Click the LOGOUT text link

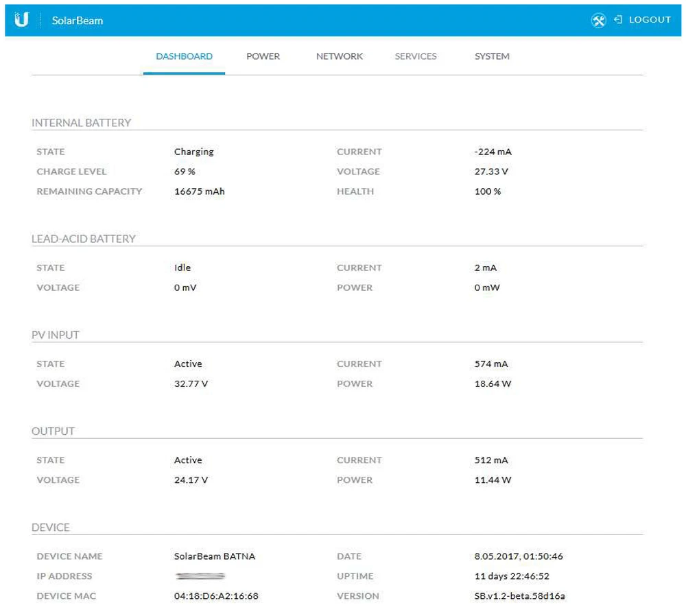point(650,20)
